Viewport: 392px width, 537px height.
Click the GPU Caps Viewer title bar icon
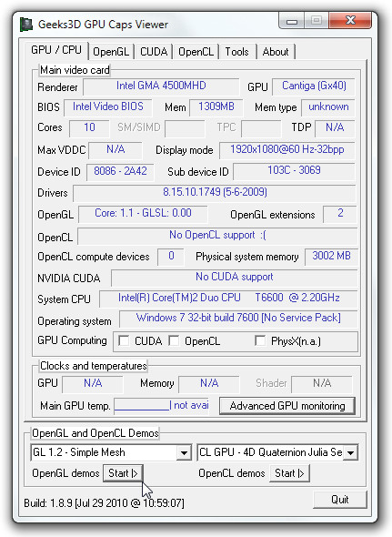pyautogui.click(x=26, y=25)
